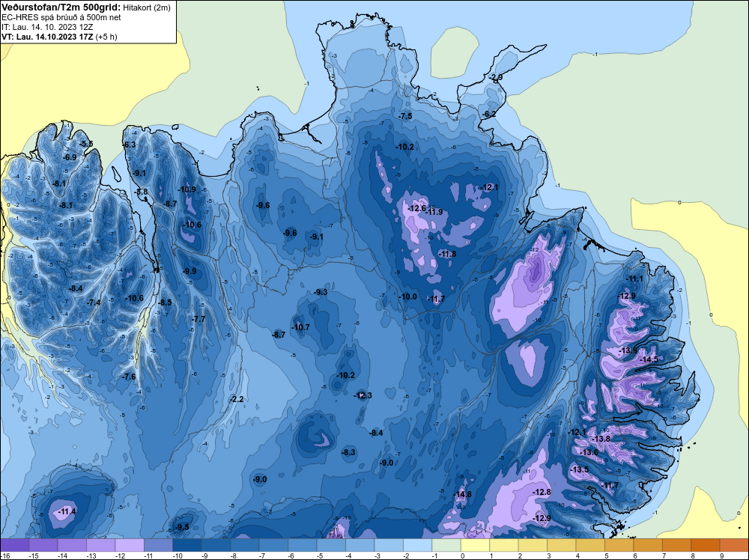Click the temperature label -11.4
749x560 pixels.
click(67, 512)
